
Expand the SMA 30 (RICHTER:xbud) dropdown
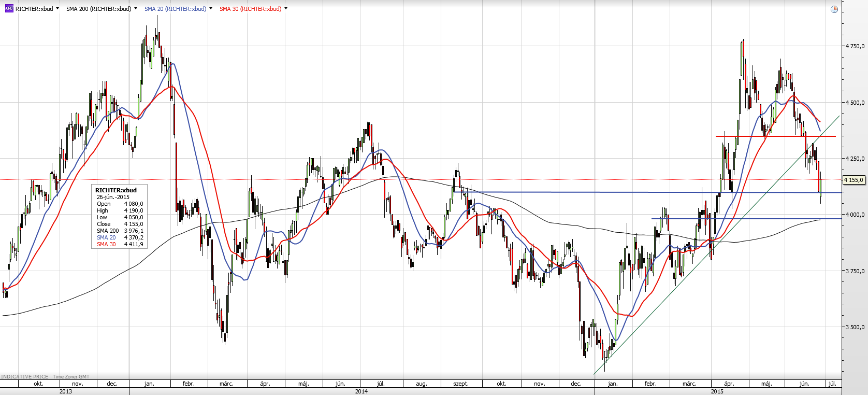[x=286, y=9]
